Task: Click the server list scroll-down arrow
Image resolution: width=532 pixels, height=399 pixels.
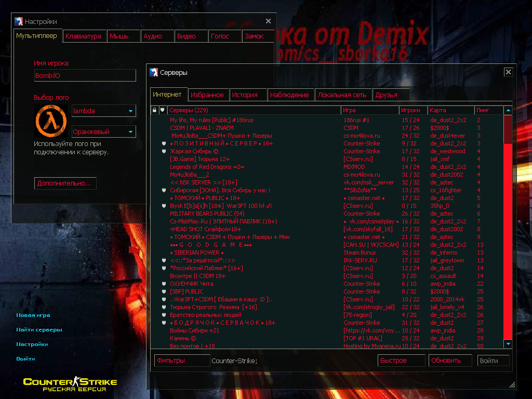Action: 508,344
